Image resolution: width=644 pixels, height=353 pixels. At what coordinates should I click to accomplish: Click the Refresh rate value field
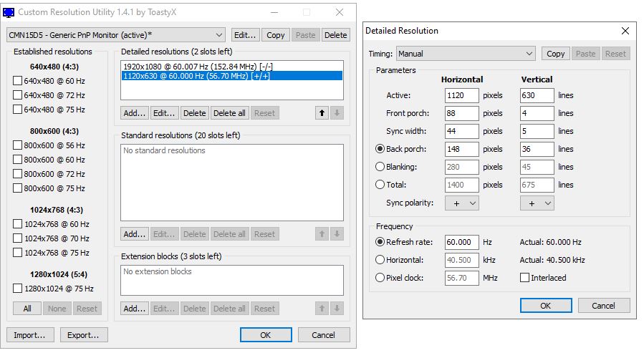tap(461, 242)
